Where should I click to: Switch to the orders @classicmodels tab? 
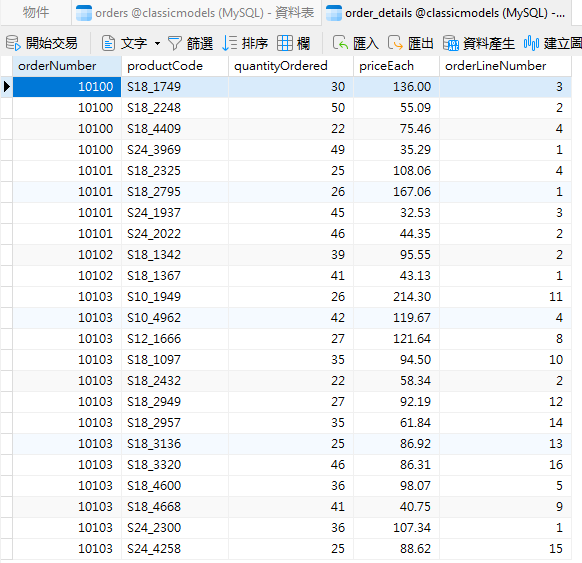(196, 13)
